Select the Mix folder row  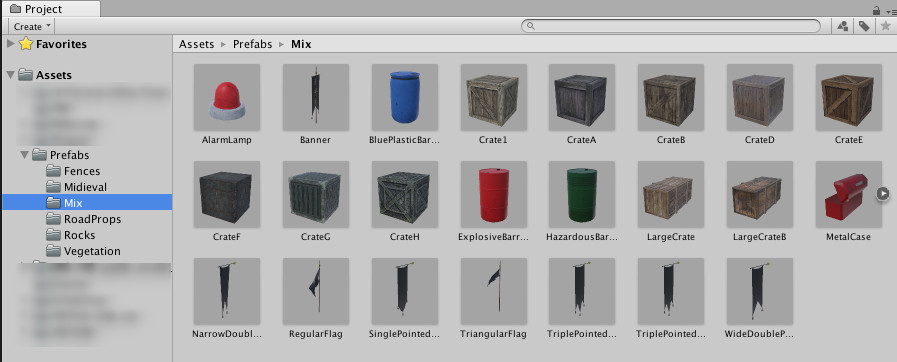coord(87,202)
